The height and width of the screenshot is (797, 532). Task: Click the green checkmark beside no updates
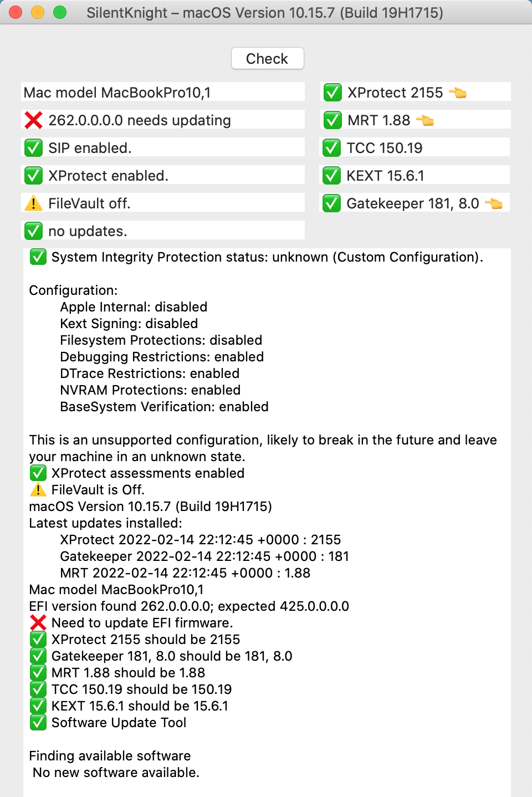[33, 231]
